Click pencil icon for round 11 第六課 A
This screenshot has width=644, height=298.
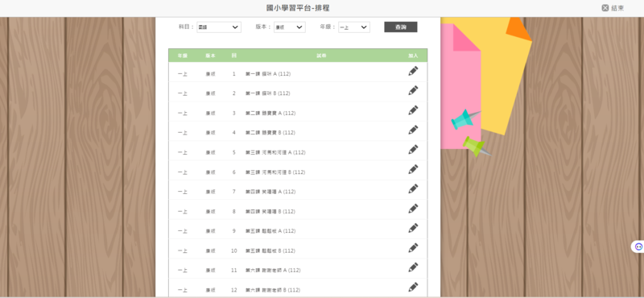tap(413, 267)
